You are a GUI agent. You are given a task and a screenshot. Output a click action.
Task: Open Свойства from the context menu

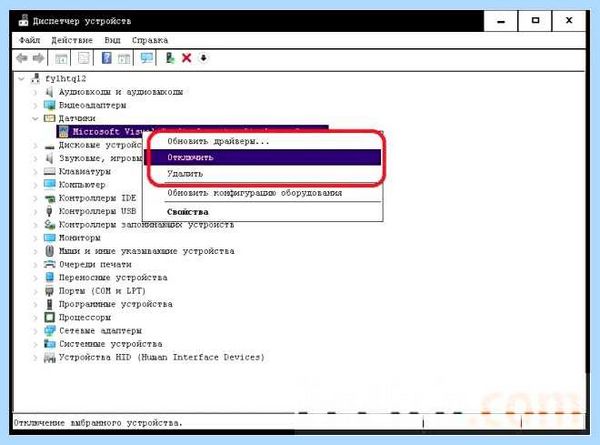point(263,212)
